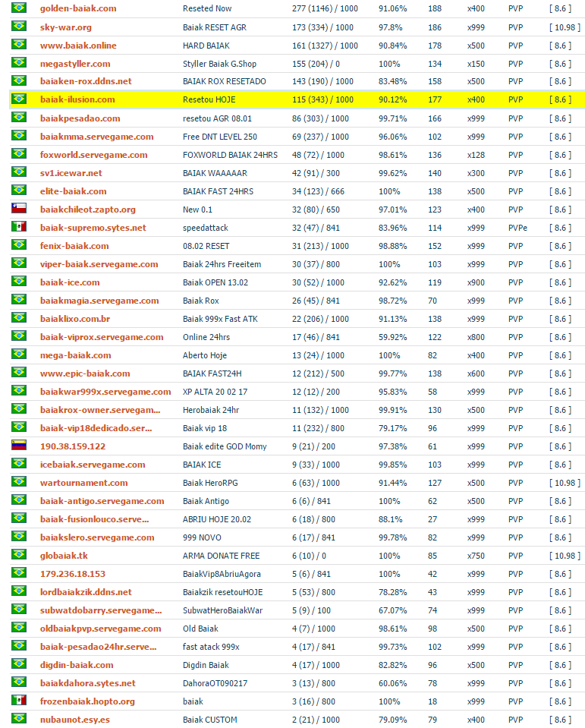Viewport: 585px width, 728px height.
Task: Click the flag icon beside lordbaiakzik.ddns.net
Action: (x=19, y=591)
